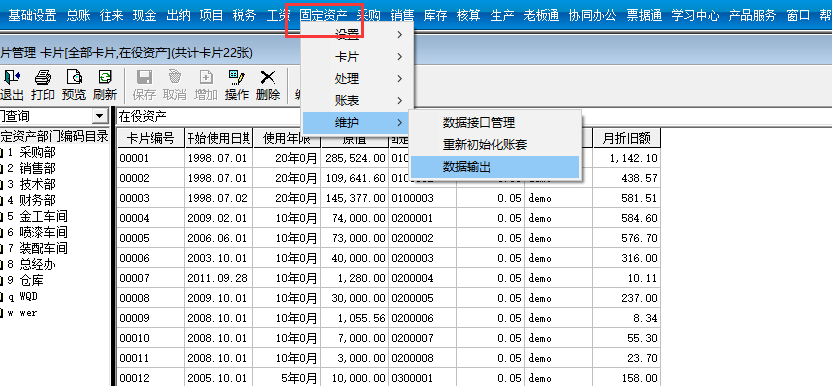The image size is (832, 386).
Task: Click the 删除 delete toolbar icon
Action: [x=267, y=85]
